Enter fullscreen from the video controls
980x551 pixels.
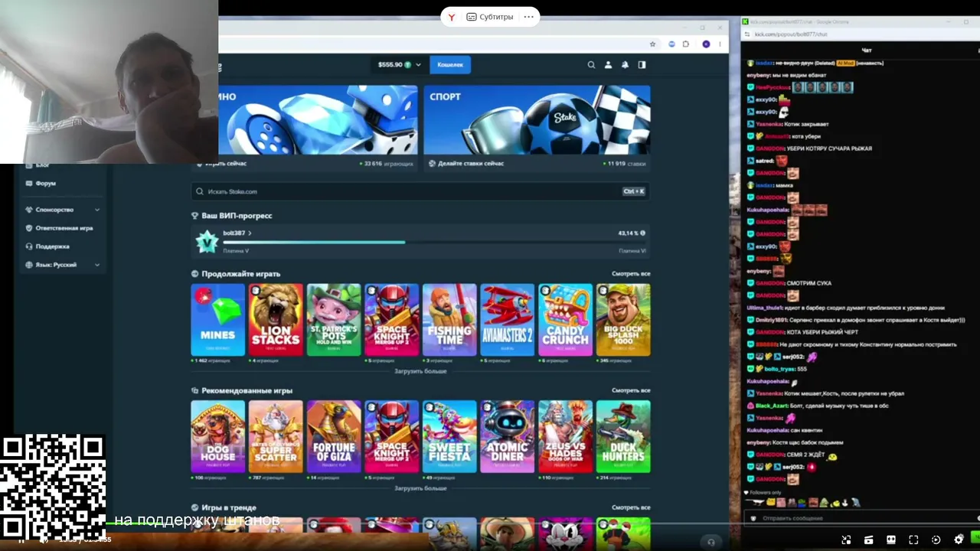point(913,540)
